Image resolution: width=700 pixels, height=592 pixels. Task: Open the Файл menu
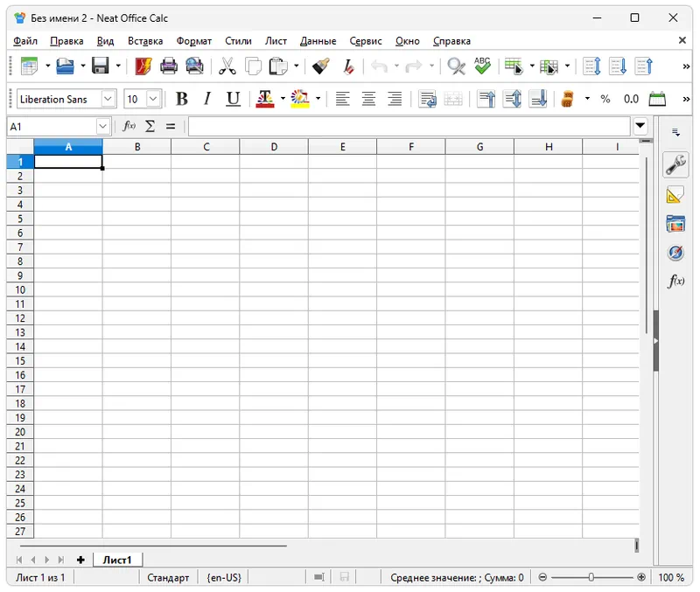click(x=25, y=41)
